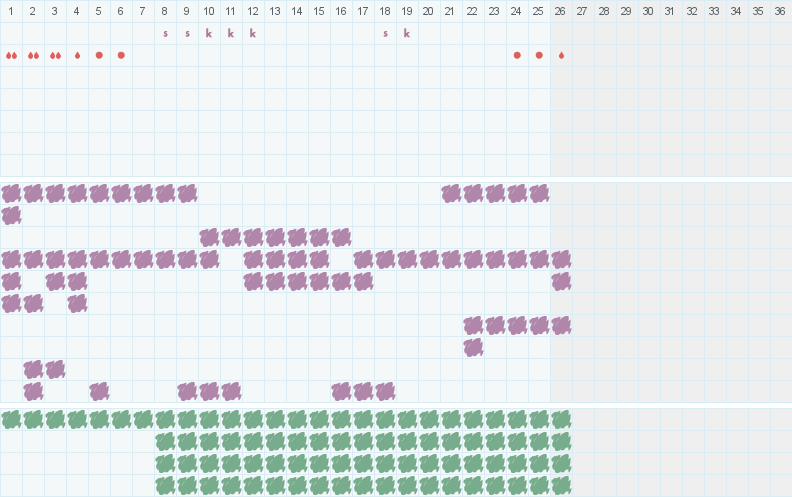Click the day 26 column header number
Viewport: 792px width, 497px height.
[560, 11]
